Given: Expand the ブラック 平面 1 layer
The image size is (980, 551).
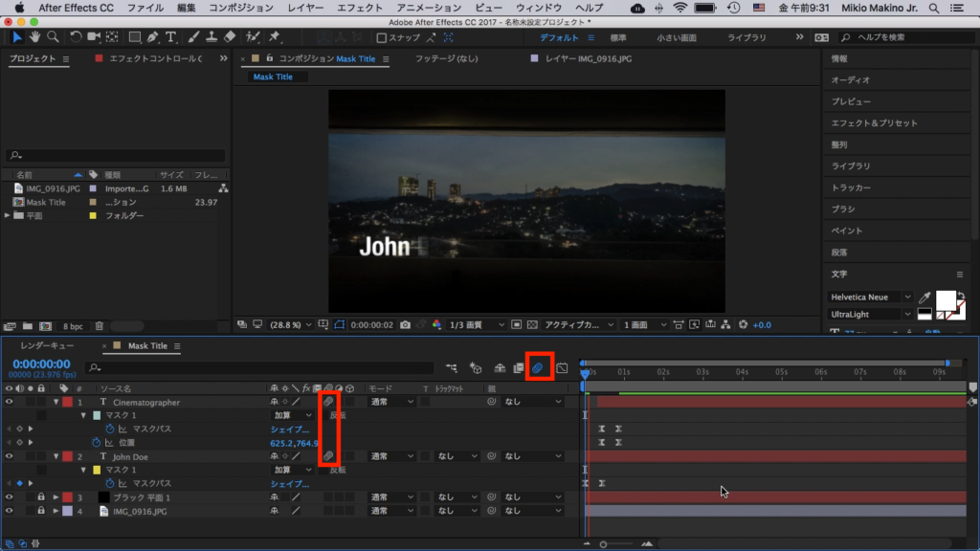Looking at the screenshot, I should click(x=55, y=497).
